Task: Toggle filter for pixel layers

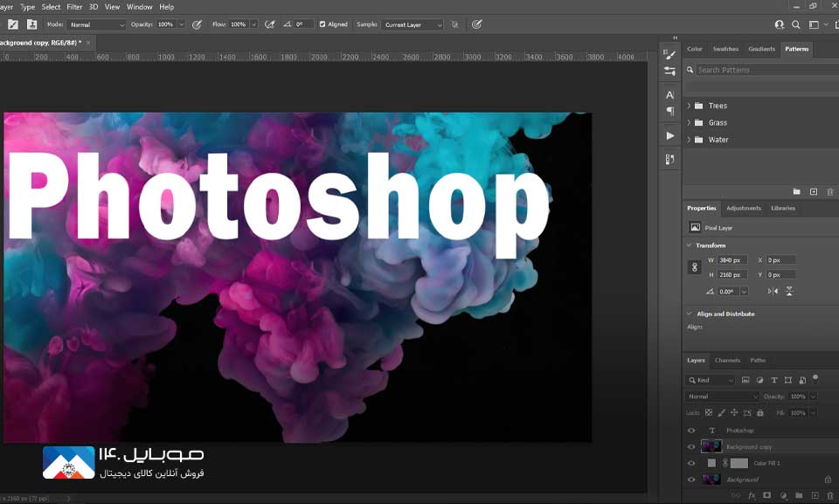Action: 745,380
